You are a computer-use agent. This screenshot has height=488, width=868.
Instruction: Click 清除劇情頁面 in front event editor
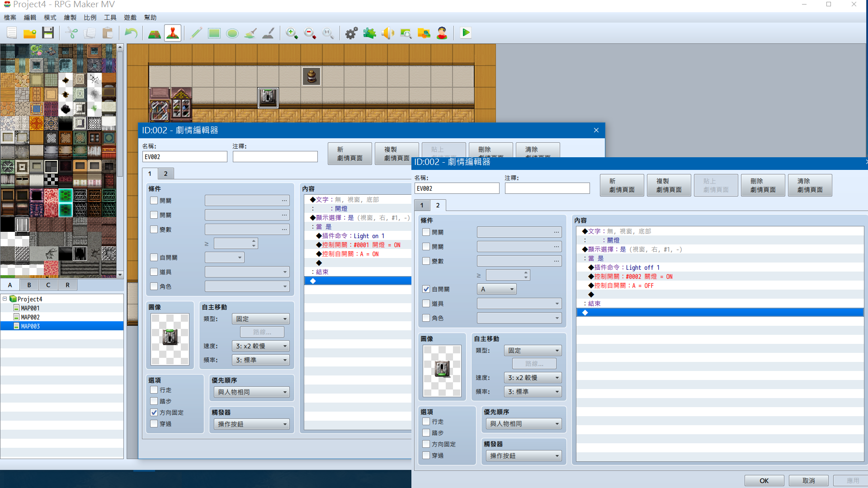point(810,185)
